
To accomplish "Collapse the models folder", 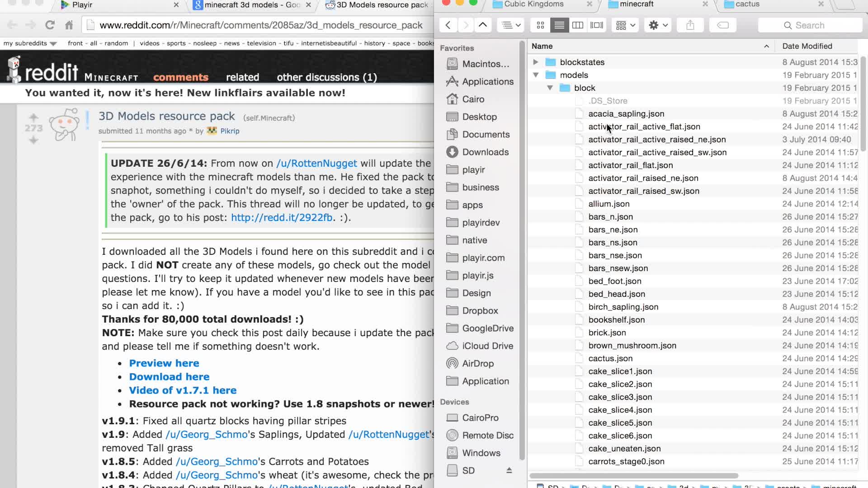I will pos(536,75).
